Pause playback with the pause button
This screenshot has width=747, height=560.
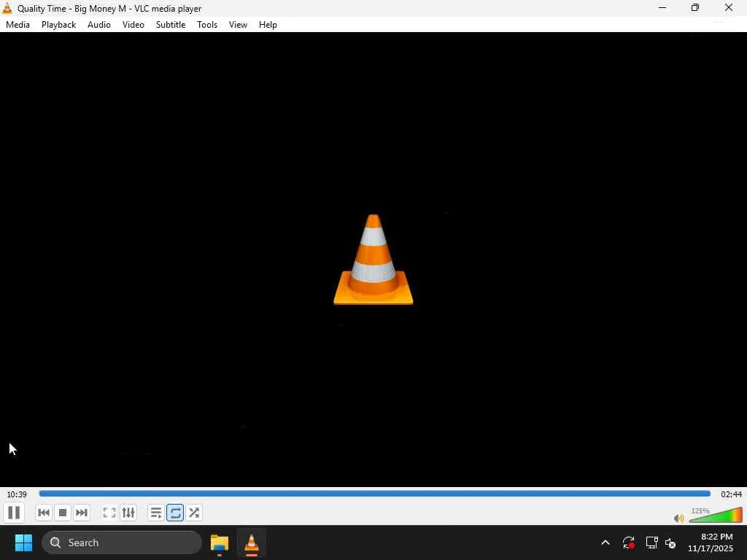click(x=14, y=513)
